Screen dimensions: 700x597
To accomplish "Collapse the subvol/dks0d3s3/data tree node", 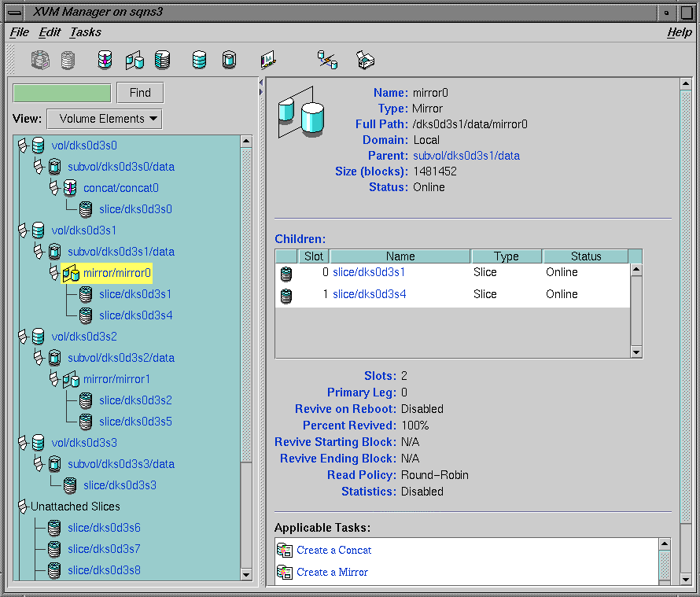I will pyautogui.click(x=38, y=464).
